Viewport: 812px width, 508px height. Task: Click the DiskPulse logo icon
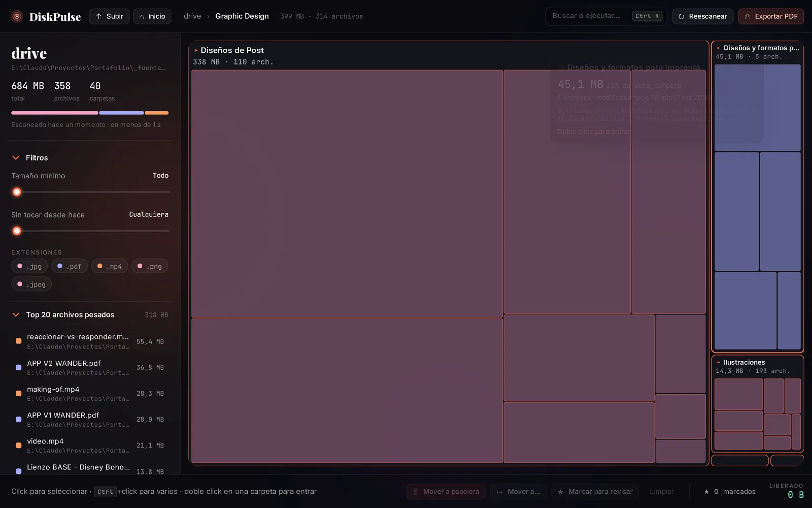point(17,16)
